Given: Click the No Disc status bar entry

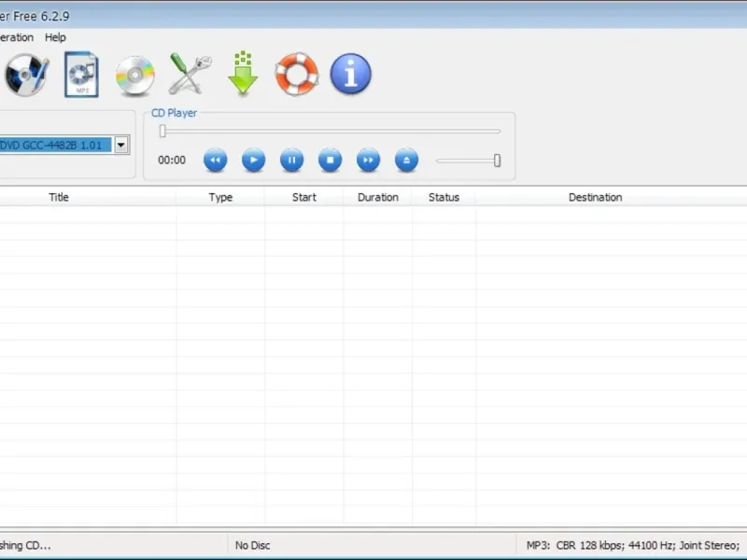Looking at the screenshot, I should coord(252,545).
